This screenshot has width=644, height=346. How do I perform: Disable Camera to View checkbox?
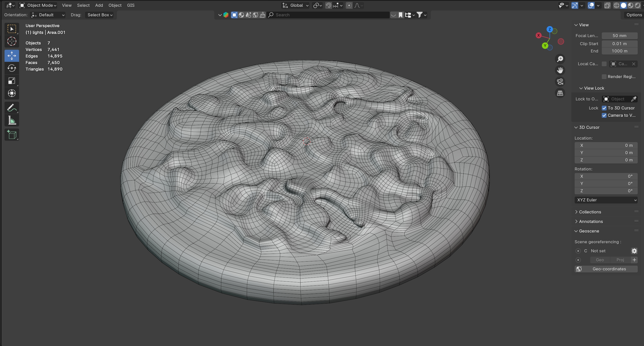pyautogui.click(x=604, y=115)
